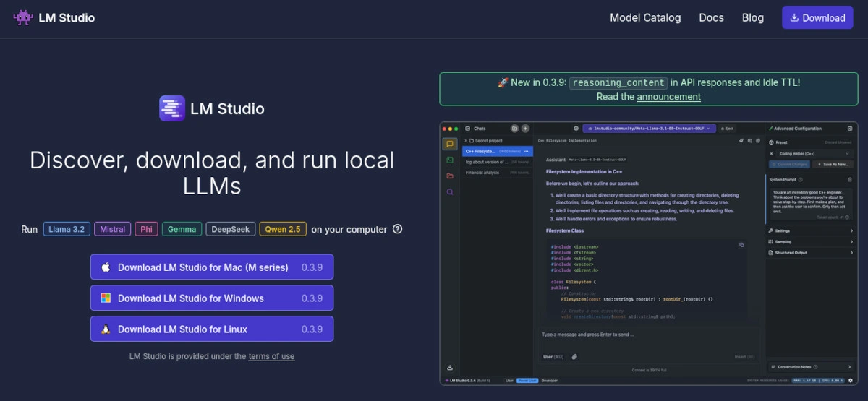Click the LM Studio robot logo in header
Screen dimensions: 868x401
(23, 17)
